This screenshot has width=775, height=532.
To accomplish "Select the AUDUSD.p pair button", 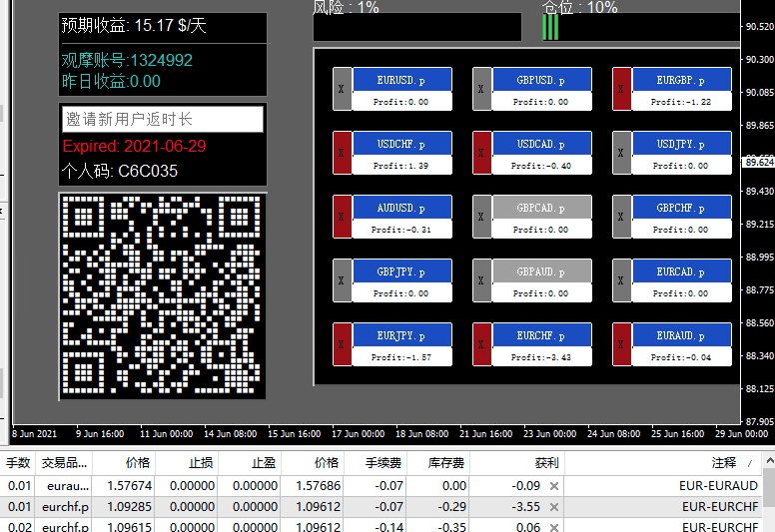I will coord(401,207).
